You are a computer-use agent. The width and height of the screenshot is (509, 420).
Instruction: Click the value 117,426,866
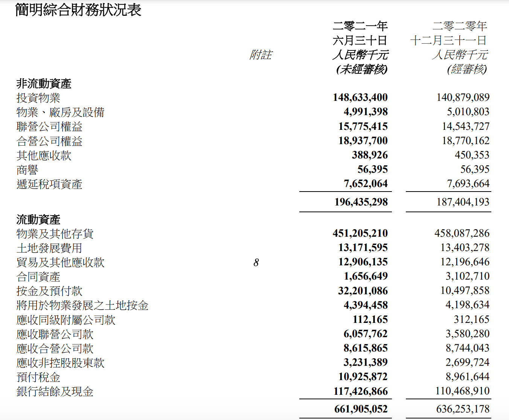tap(360, 391)
